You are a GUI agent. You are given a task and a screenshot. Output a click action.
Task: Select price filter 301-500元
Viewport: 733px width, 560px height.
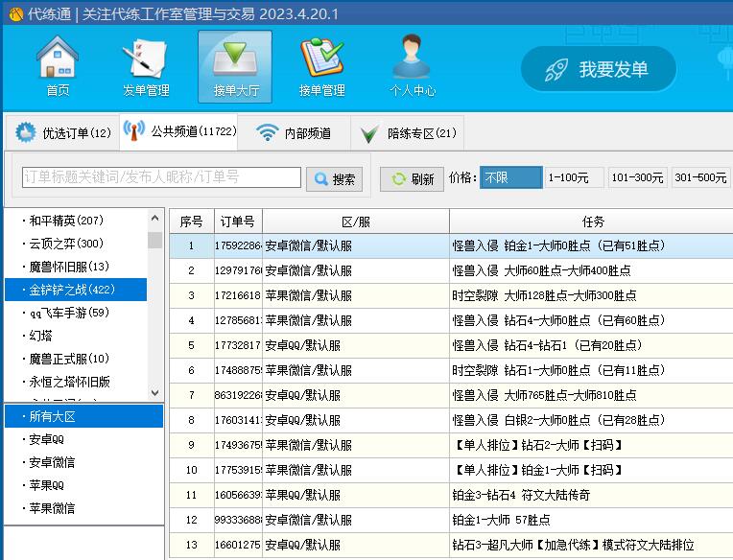click(x=700, y=177)
